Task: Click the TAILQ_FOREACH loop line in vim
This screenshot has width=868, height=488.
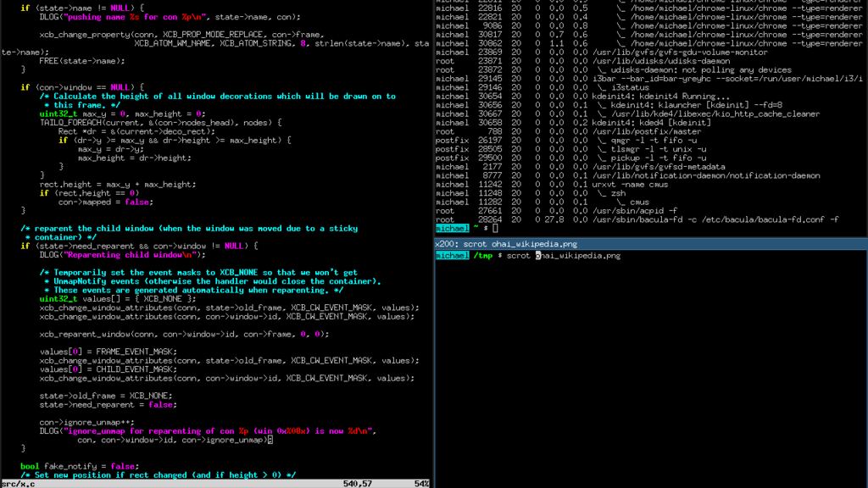Action: 160,123
